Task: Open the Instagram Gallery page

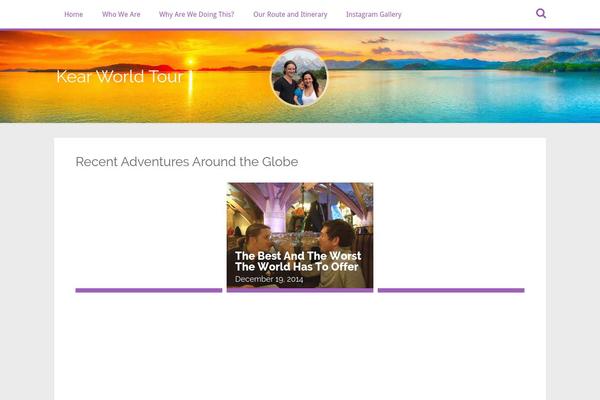Action: pyautogui.click(x=373, y=15)
